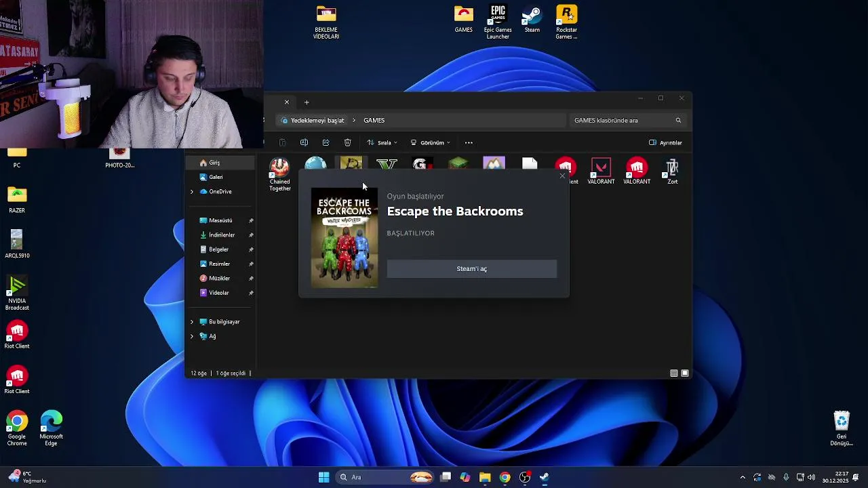Image resolution: width=868 pixels, height=488 pixels.
Task: Open Steam desktop shortcut
Action: pos(532,20)
